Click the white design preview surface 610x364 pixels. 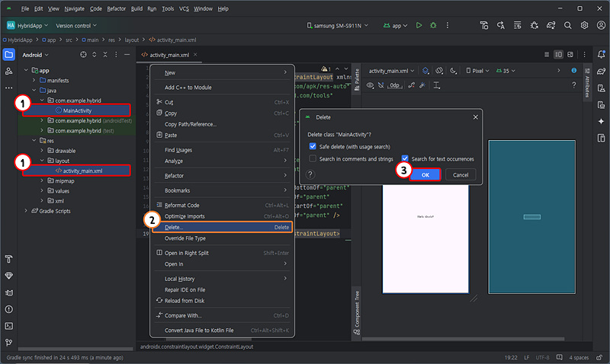click(x=425, y=239)
